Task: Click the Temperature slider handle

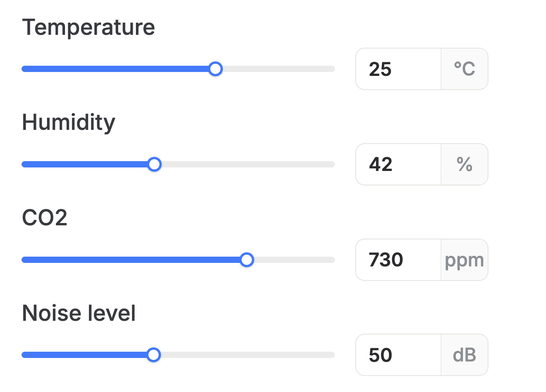Action: click(x=215, y=69)
